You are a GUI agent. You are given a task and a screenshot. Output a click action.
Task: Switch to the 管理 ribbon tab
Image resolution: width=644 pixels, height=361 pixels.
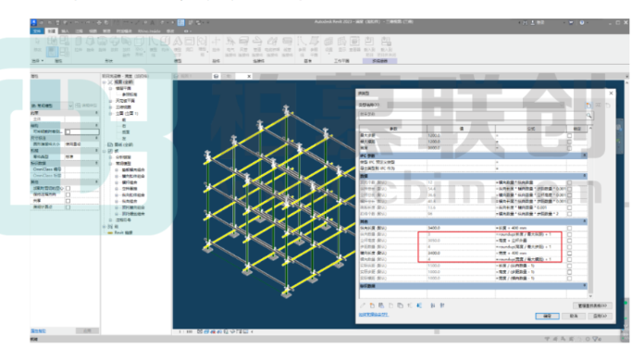coord(106,31)
